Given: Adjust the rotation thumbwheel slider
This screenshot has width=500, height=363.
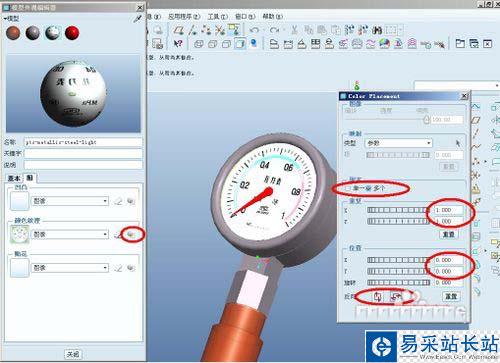Looking at the screenshot, I should 398,283.
